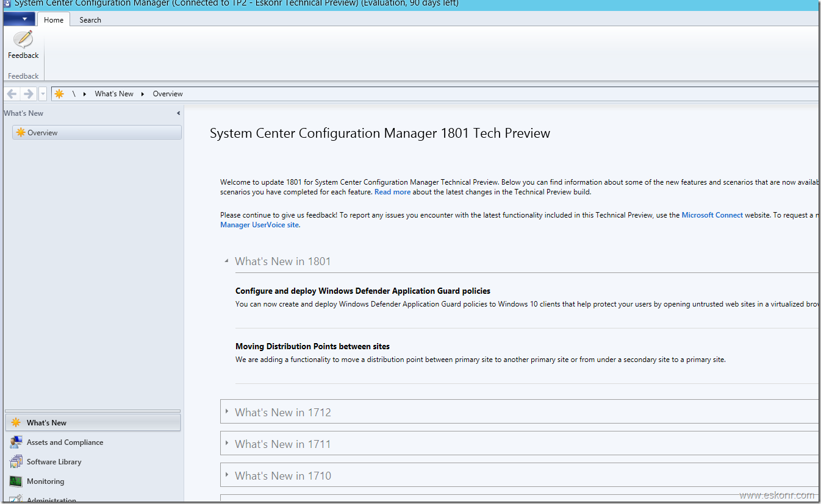
Task: Switch to the Home ribbon tab
Action: (54, 20)
